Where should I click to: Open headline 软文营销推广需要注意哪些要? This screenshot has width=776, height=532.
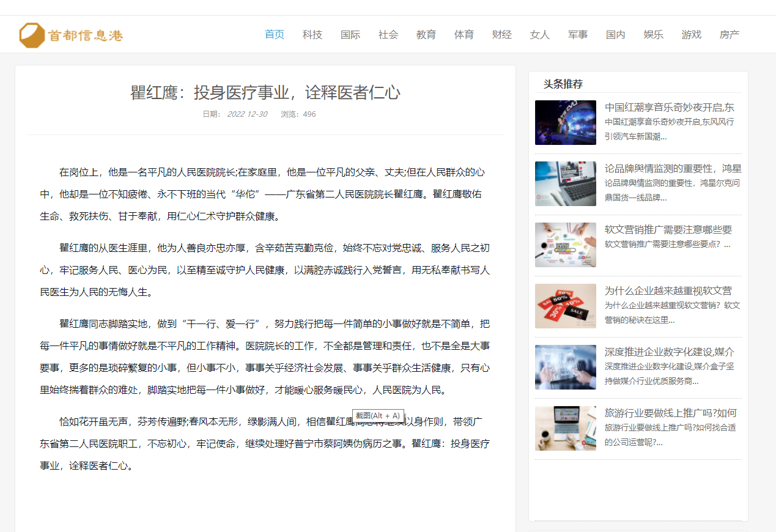[668, 230]
